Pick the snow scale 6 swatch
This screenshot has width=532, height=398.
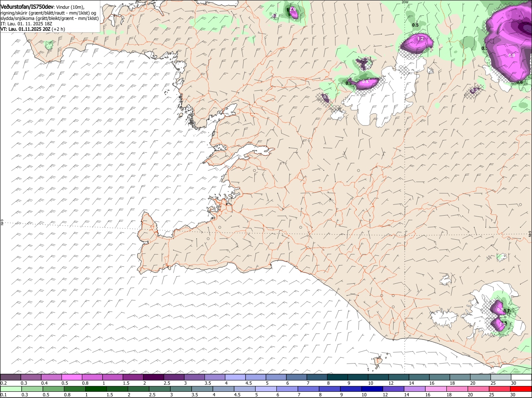point(296,377)
